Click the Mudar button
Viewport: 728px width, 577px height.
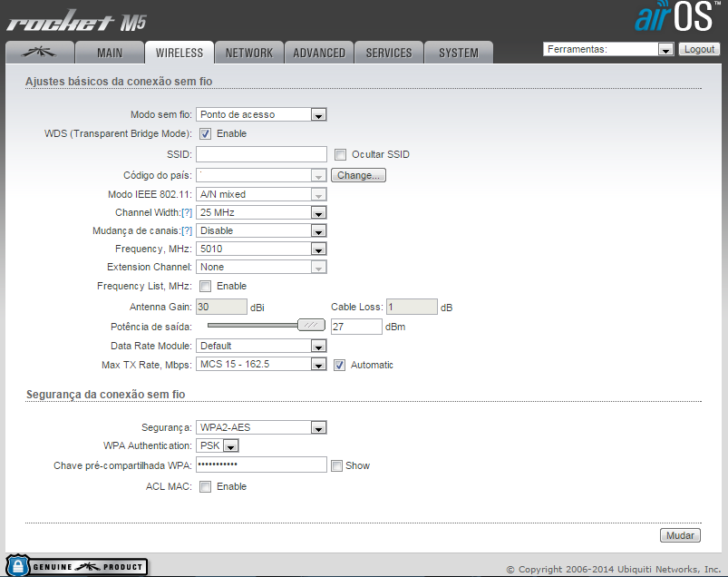(680, 535)
